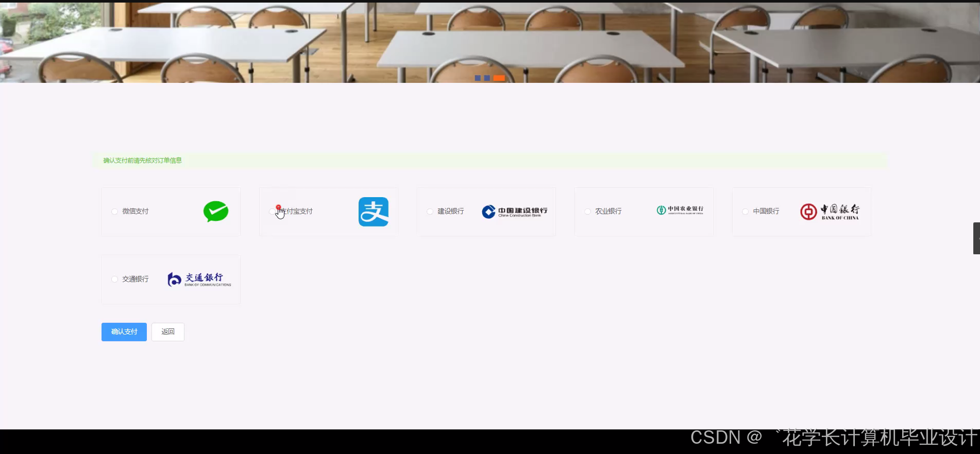
Task: Click the 农业银行 label text
Action: point(609,212)
